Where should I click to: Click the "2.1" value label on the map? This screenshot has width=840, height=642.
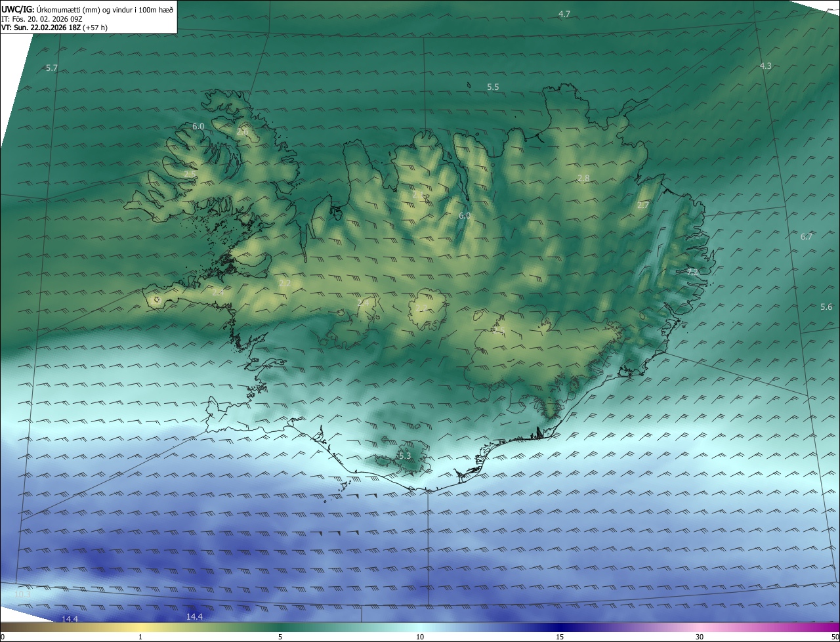(418, 194)
